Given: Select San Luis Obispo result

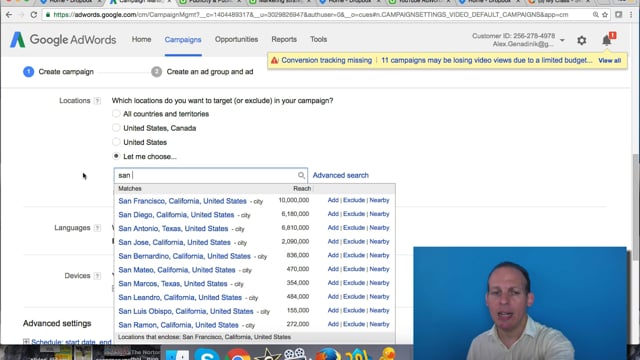Looking at the screenshot, I should 186,311.
